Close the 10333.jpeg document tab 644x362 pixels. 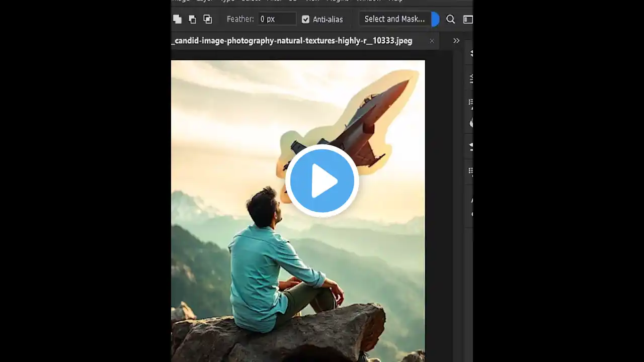tap(432, 41)
